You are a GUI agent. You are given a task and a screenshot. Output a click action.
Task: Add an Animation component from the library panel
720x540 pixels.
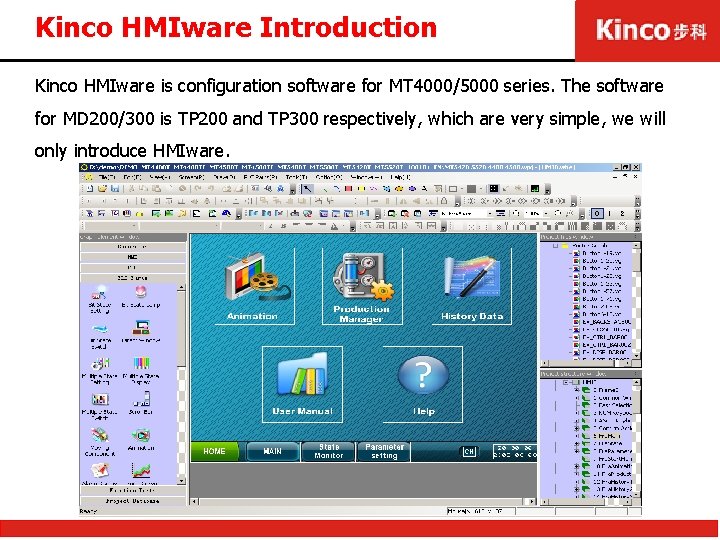coord(141,440)
